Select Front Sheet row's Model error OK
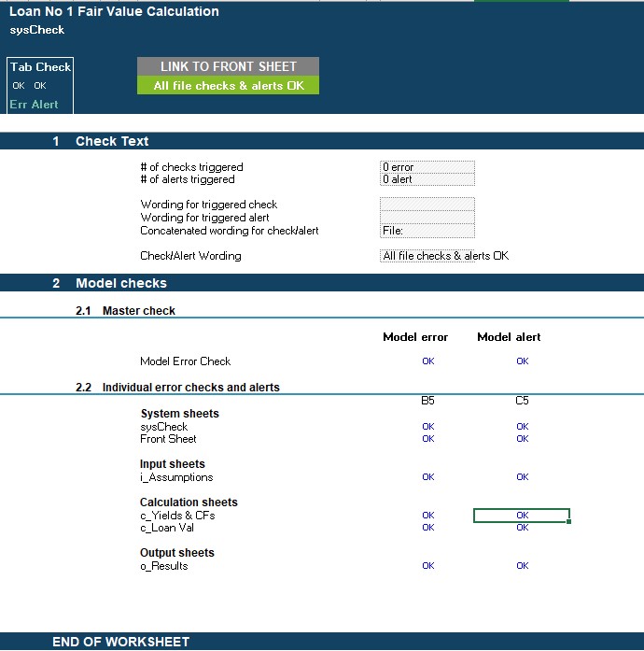Screen dimensions: 644x651 click(x=428, y=439)
